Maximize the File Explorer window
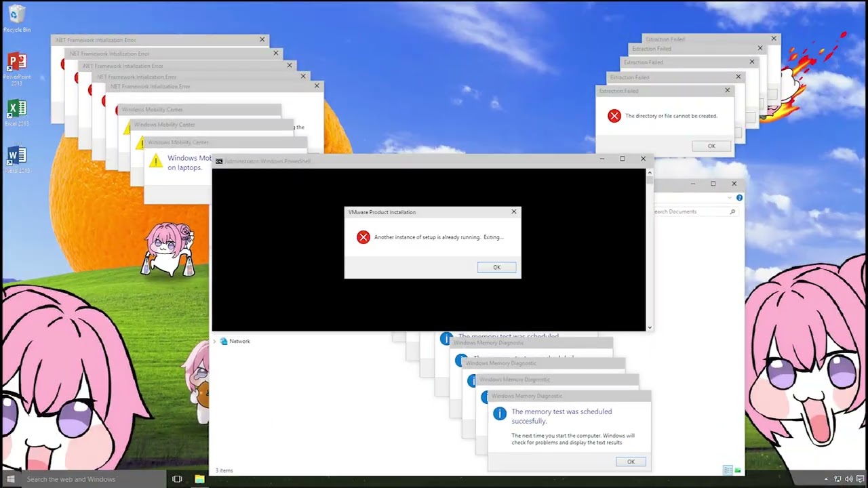The height and width of the screenshot is (488, 868). (x=713, y=184)
